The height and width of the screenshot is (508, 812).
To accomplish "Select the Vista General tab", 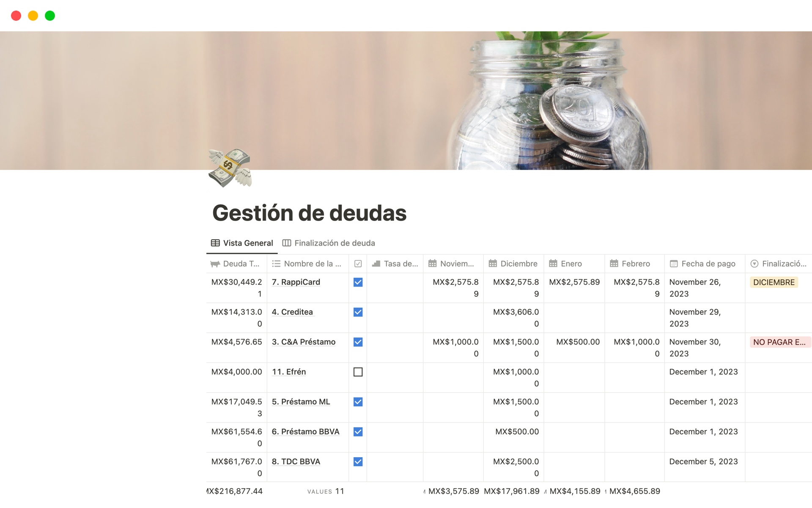I will tap(248, 243).
